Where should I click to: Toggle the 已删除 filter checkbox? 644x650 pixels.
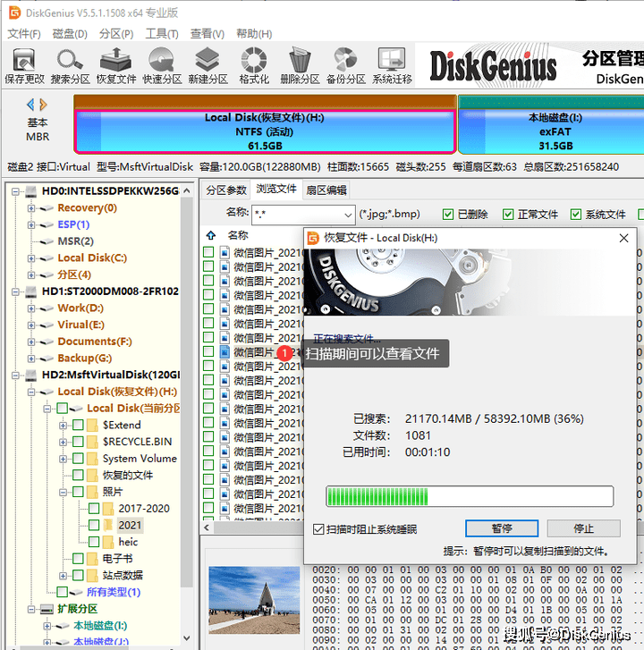[x=448, y=215]
